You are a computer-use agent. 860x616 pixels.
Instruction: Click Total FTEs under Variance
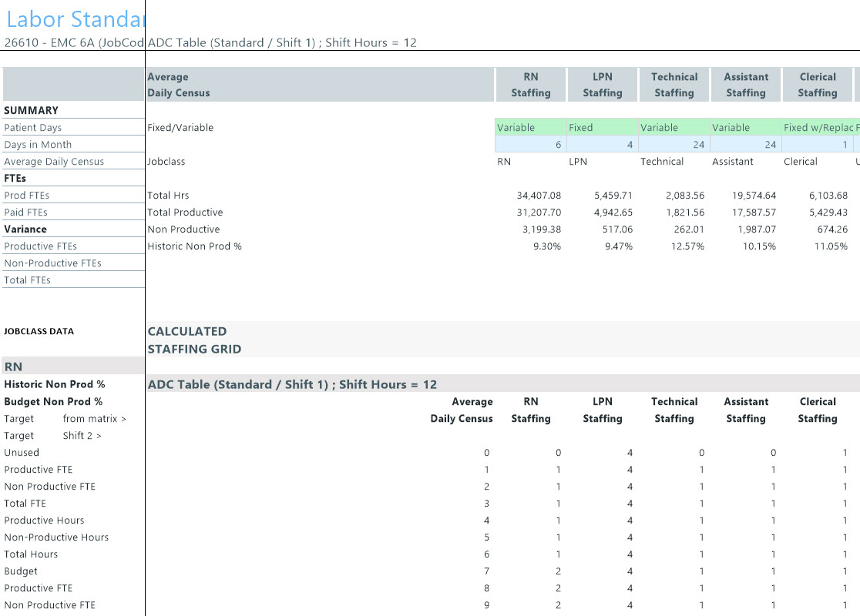pyautogui.click(x=28, y=280)
